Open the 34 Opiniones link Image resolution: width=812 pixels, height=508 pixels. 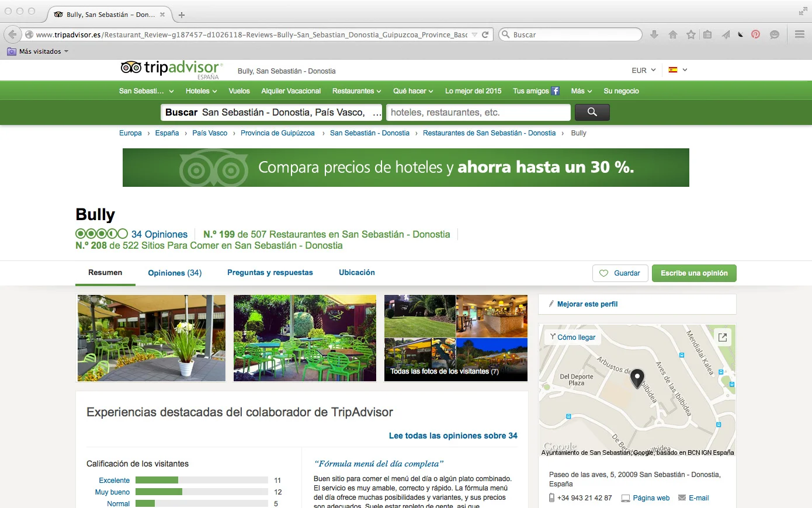159,234
